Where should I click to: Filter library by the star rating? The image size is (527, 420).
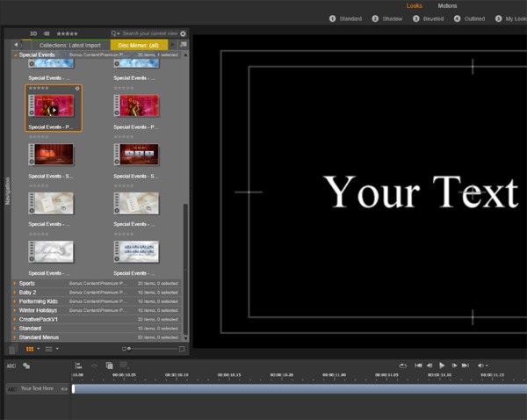[x=67, y=33]
